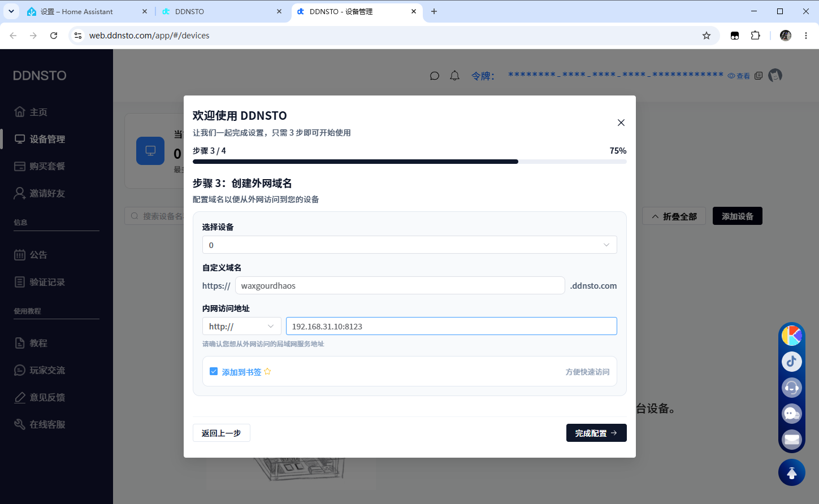Close the 设置 – Home Assistant tab
This screenshot has width=819, height=504.
pyautogui.click(x=145, y=11)
